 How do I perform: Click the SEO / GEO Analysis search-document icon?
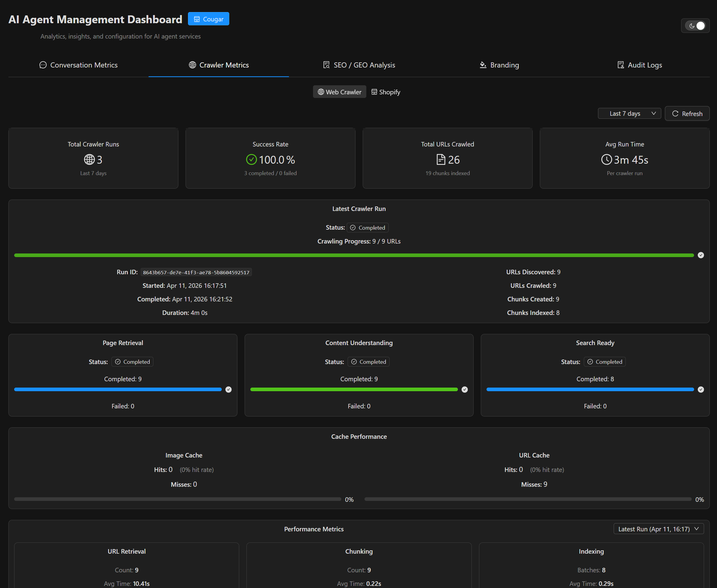click(x=326, y=65)
